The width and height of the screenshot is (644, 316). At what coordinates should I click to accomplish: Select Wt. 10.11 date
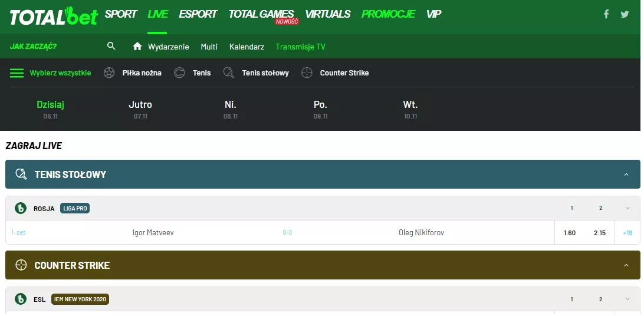pos(410,109)
